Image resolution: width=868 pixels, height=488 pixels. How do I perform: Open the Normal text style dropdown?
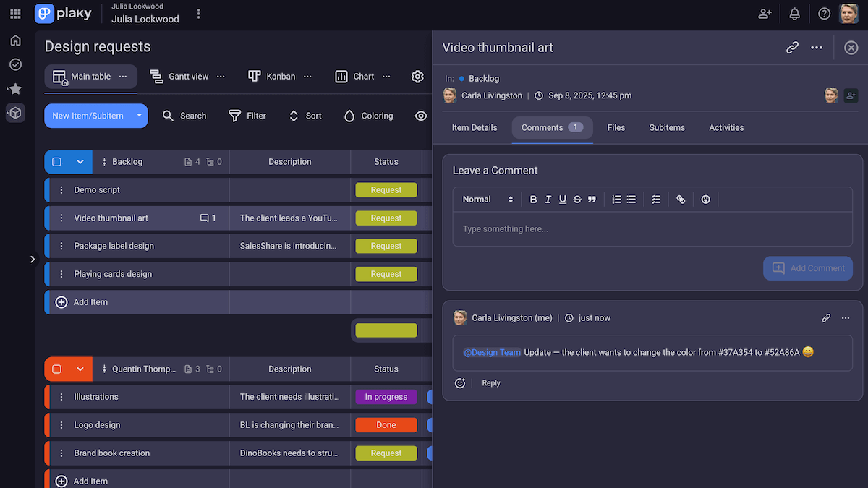click(x=488, y=200)
